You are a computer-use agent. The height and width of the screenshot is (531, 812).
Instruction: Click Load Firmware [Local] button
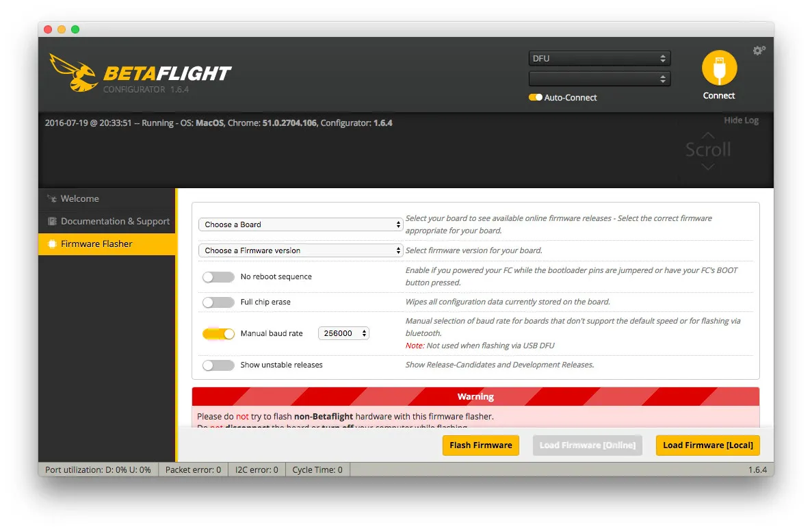(x=707, y=445)
